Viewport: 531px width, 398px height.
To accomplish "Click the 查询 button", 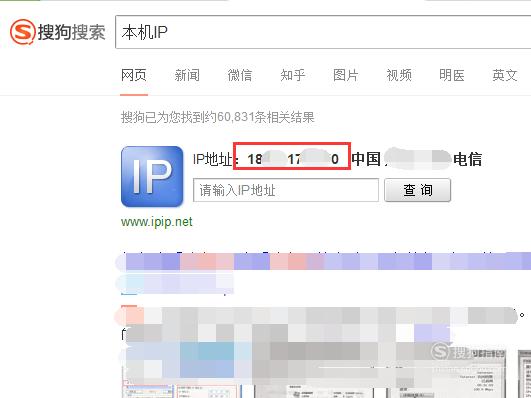I will coord(418,190).
